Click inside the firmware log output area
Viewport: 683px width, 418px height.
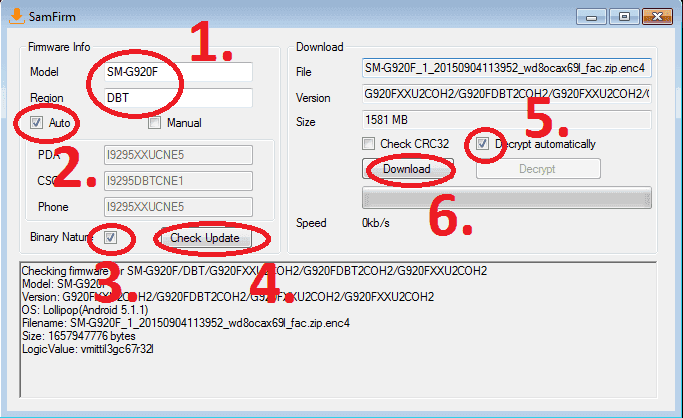point(338,330)
